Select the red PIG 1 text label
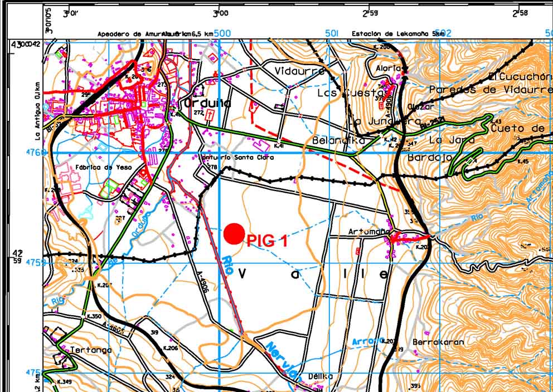 [x=267, y=241]
